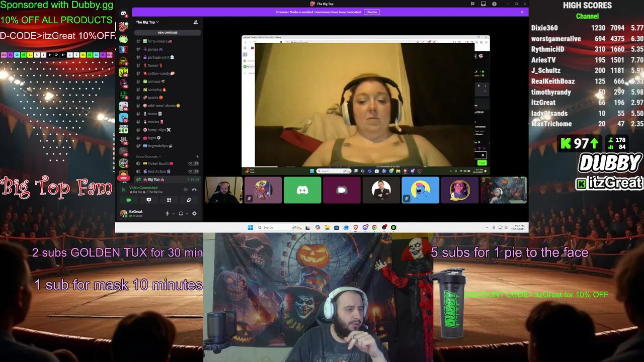Start screen share from voice panel
Image resolution: width=644 pixels, height=362 pixels.
(148, 200)
